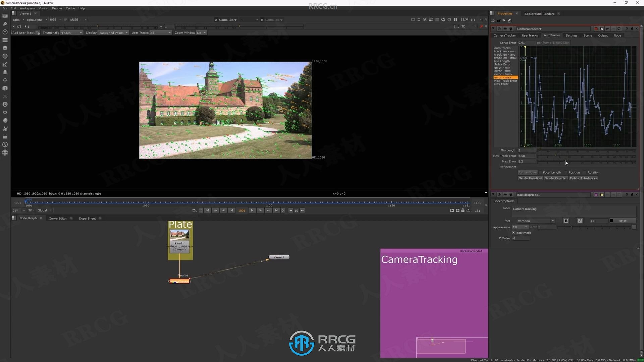Click the Delete Unsolved button

pyautogui.click(x=530, y=178)
